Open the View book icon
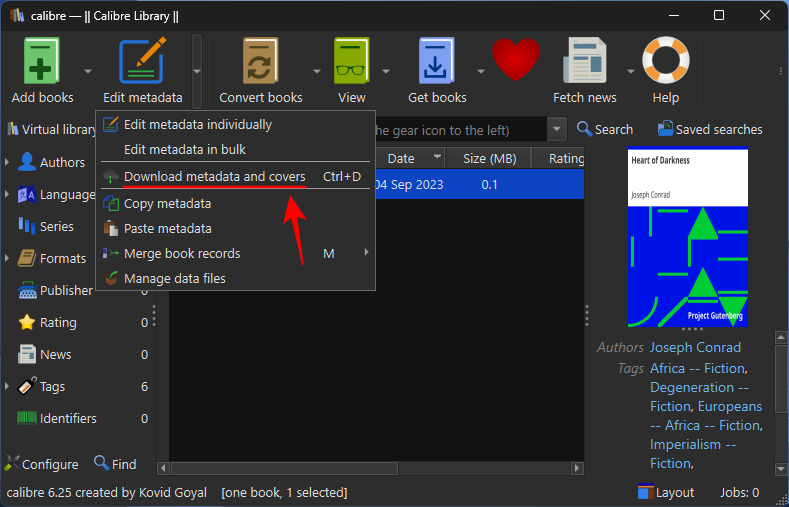The height and width of the screenshot is (507, 789). pyautogui.click(x=351, y=60)
